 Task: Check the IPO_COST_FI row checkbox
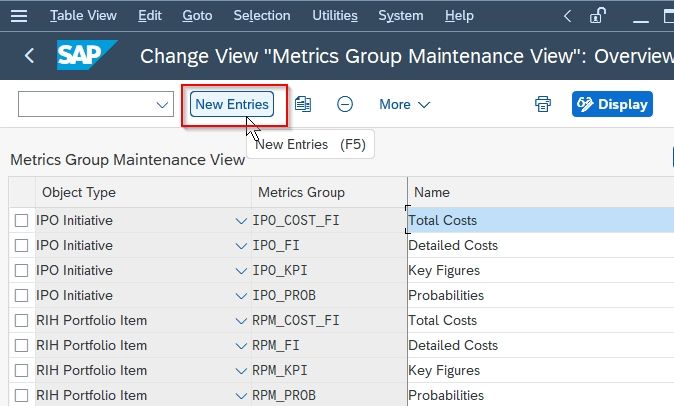tap(21, 220)
